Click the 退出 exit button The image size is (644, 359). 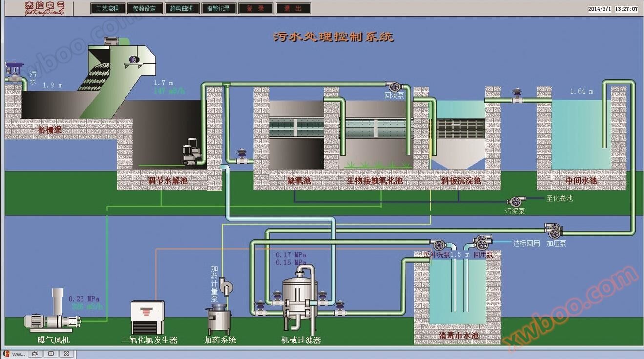pyautogui.click(x=293, y=9)
